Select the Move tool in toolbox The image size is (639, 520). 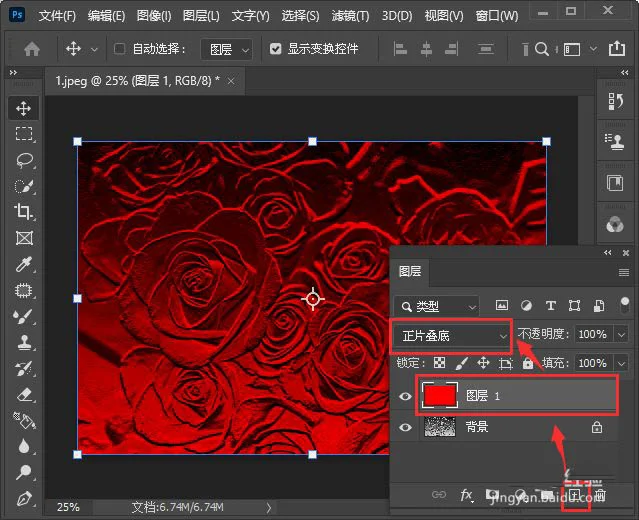click(24, 108)
